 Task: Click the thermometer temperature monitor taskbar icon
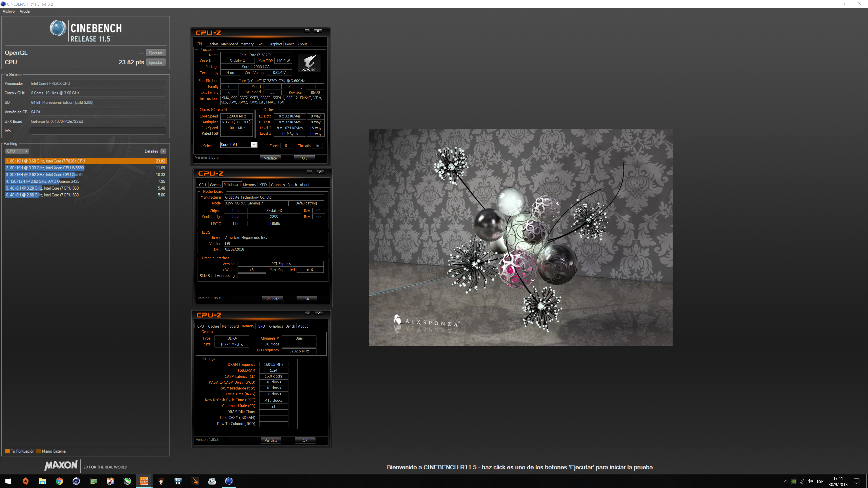point(110,481)
